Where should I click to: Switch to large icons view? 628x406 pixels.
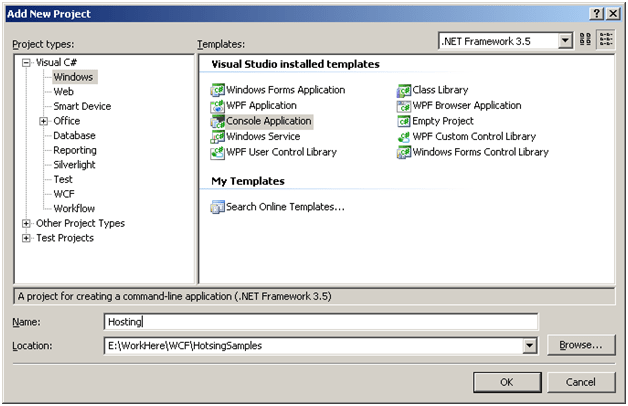click(x=586, y=41)
